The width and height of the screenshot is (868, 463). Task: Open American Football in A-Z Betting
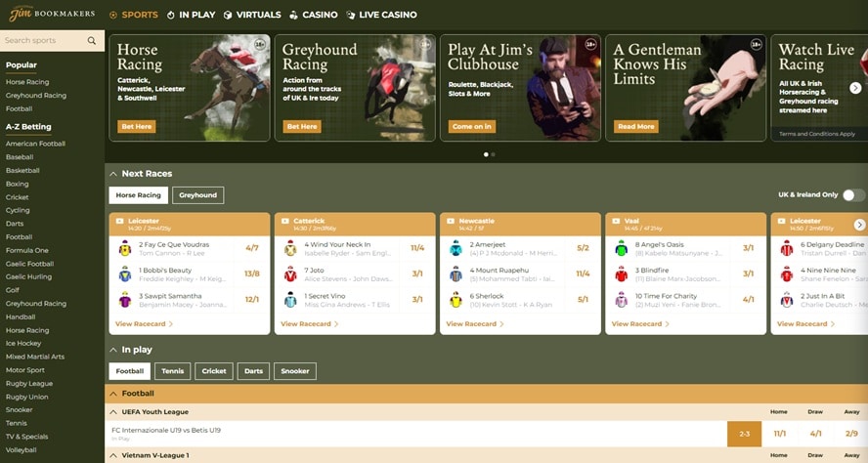pyautogui.click(x=35, y=144)
